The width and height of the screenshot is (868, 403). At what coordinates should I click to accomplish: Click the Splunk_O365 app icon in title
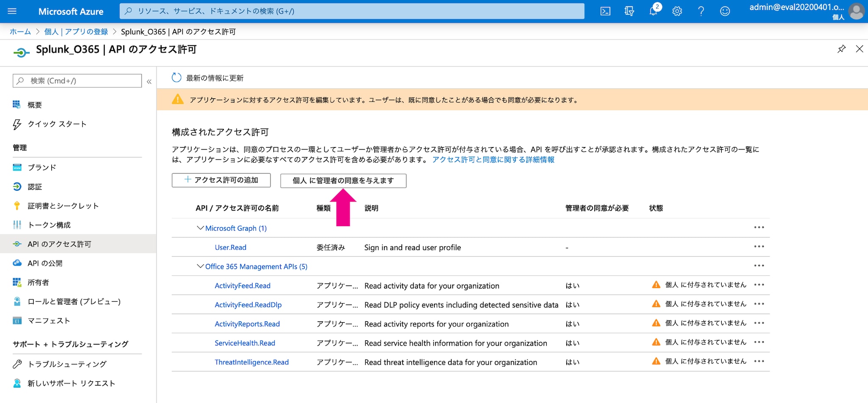click(21, 53)
